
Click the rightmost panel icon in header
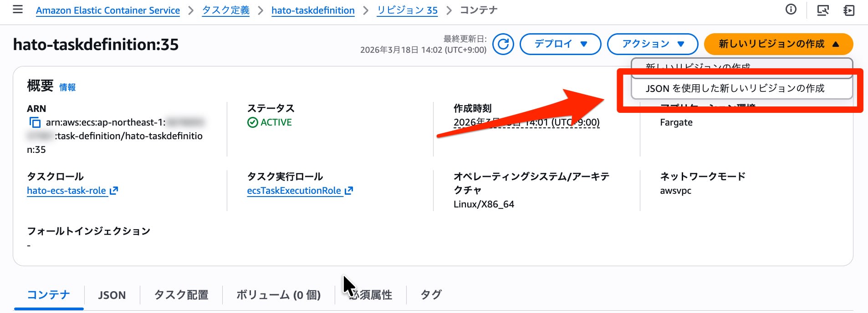pyautogui.click(x=849, y=10)
